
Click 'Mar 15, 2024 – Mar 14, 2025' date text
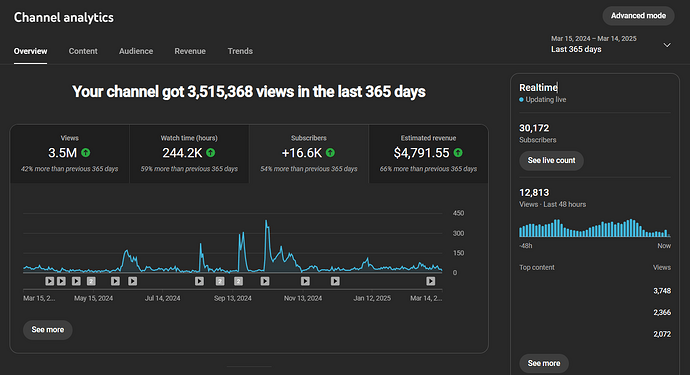coord(594,39)
